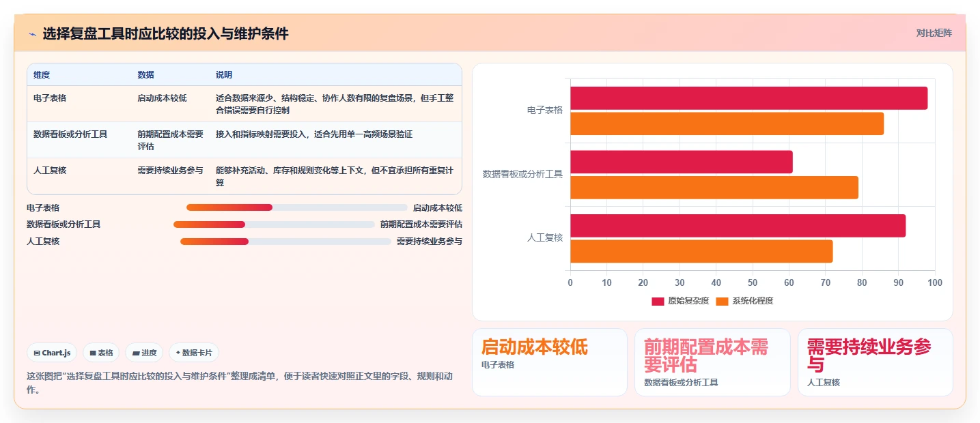Open the 启动成本较低 data card
The width and height of the screenshot is (980, 423).
click(550, 362)
